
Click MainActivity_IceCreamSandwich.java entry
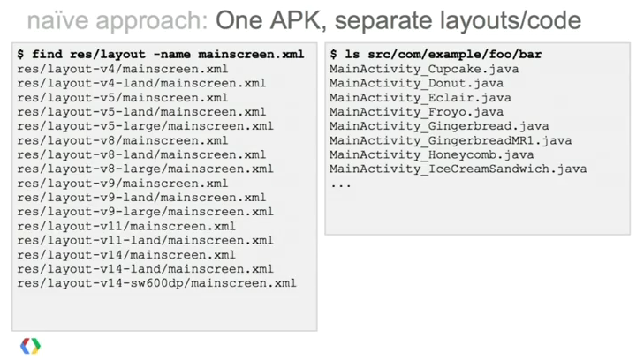458,169
